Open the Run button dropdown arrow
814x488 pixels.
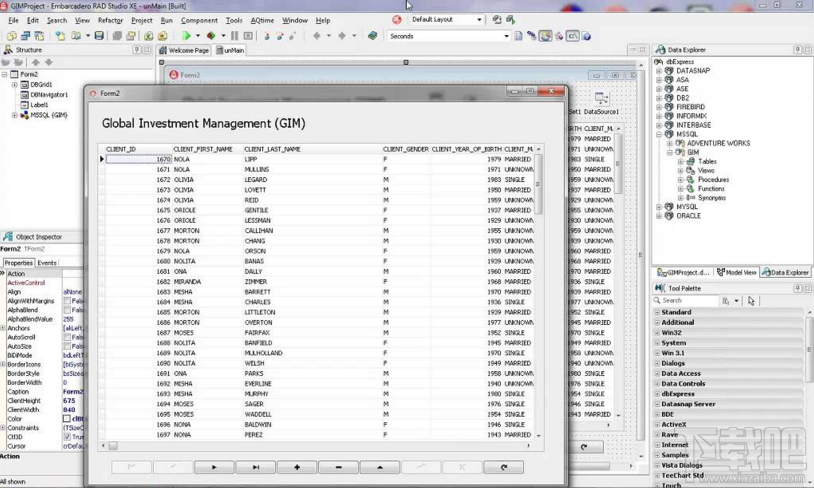click(x=198, y=36)
